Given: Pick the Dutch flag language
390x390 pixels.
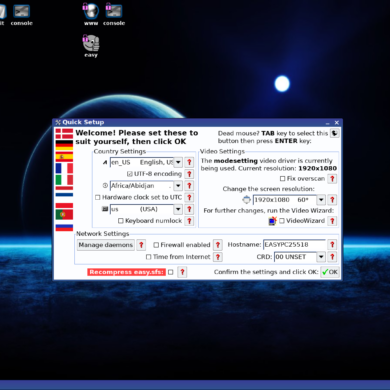Looking at the screenshot, I should click(x=64, y=192).
